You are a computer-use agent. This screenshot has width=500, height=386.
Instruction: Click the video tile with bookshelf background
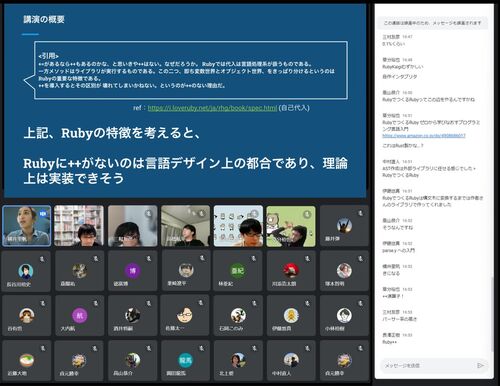pyautogui.click(x=79, y=226)
